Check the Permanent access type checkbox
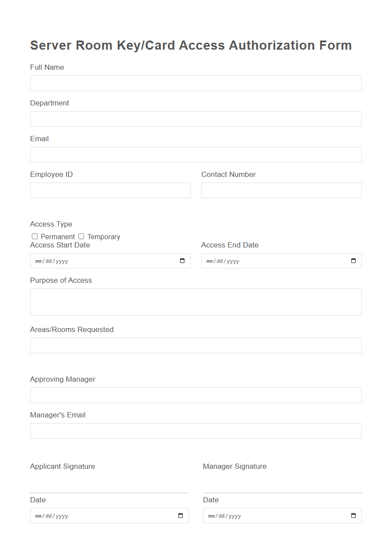392x559 pixels. [34, 236]
